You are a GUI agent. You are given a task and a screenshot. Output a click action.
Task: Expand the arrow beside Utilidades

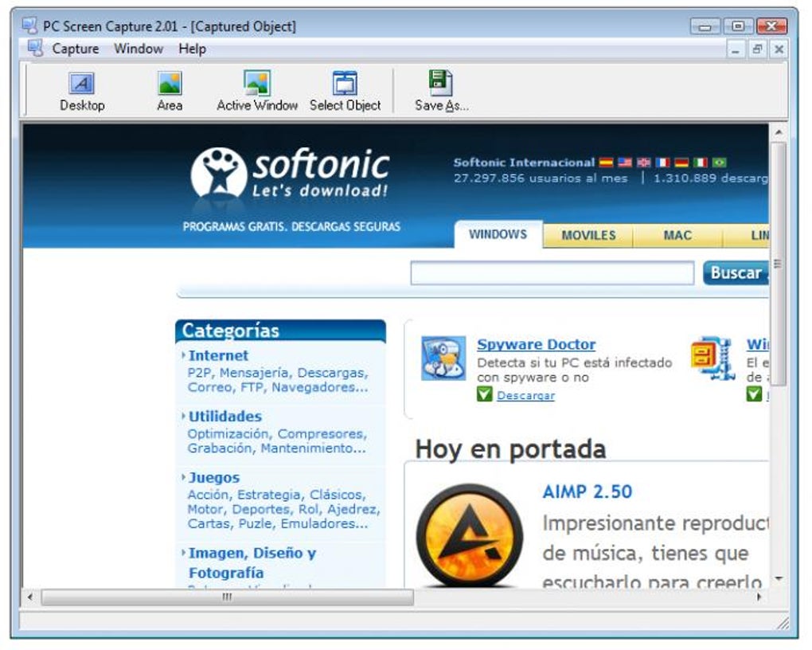pos(183,416)
